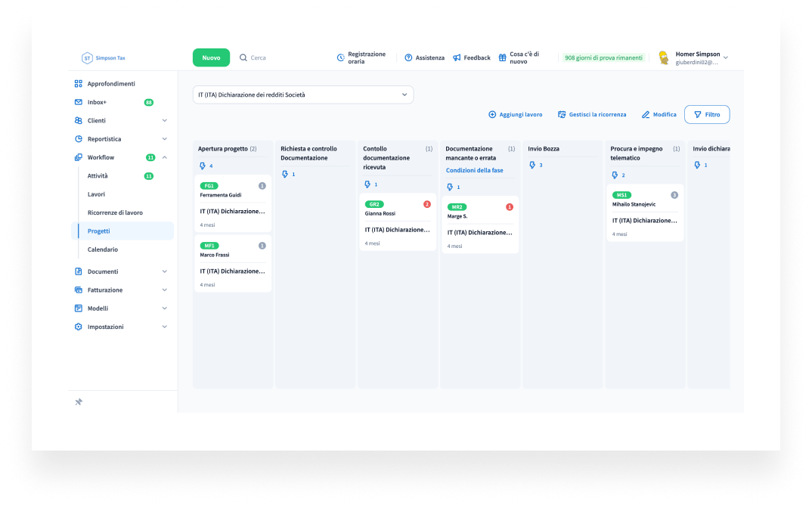Open Approfondimenti in the sidebar
The image size is (812, 505).
coord(111,84)
